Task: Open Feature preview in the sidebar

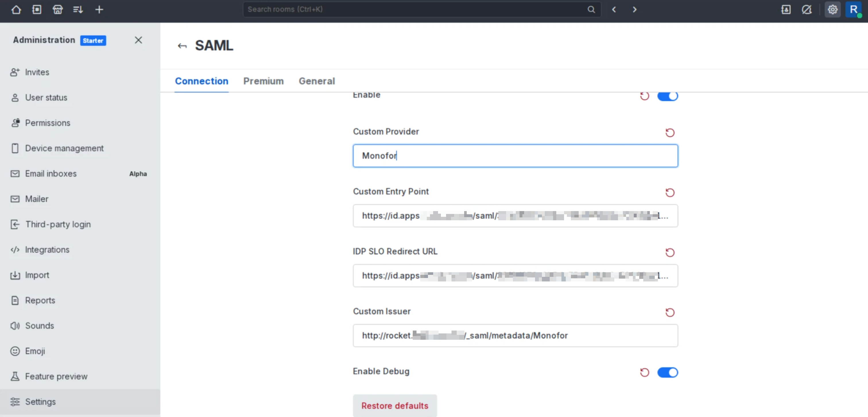Action: pos(80,376)
